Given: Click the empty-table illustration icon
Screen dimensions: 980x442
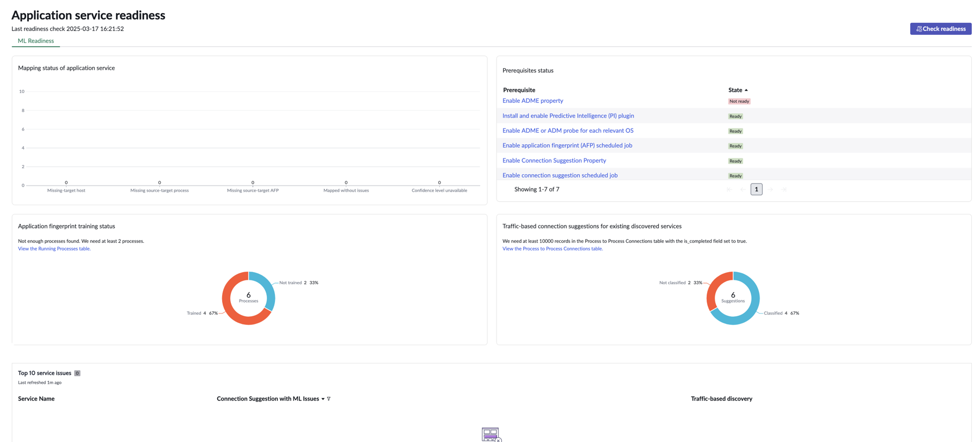Looking at the screenshot, I should (x=491, y=434).
